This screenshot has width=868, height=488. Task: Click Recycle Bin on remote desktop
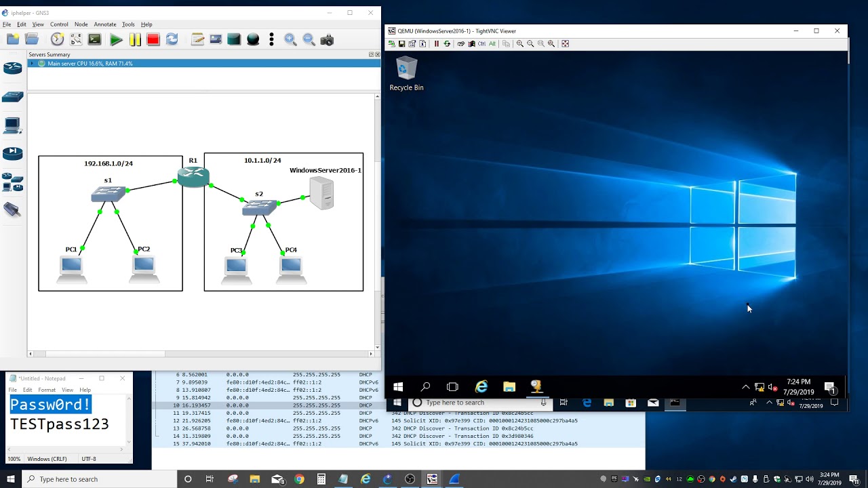click(x=406, y=74)
